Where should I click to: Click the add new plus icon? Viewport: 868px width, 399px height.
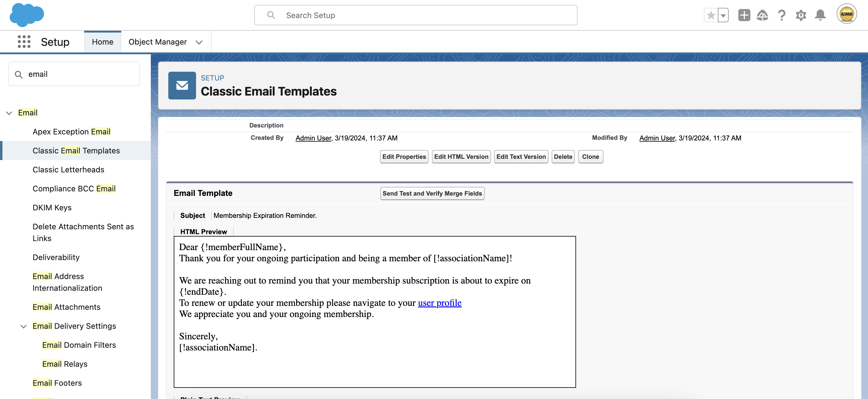(x=743, y=15)
